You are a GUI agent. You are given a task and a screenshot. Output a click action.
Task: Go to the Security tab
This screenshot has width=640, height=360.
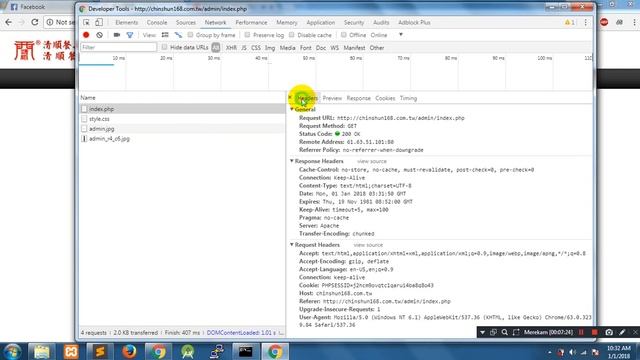(x=354, y=22)
